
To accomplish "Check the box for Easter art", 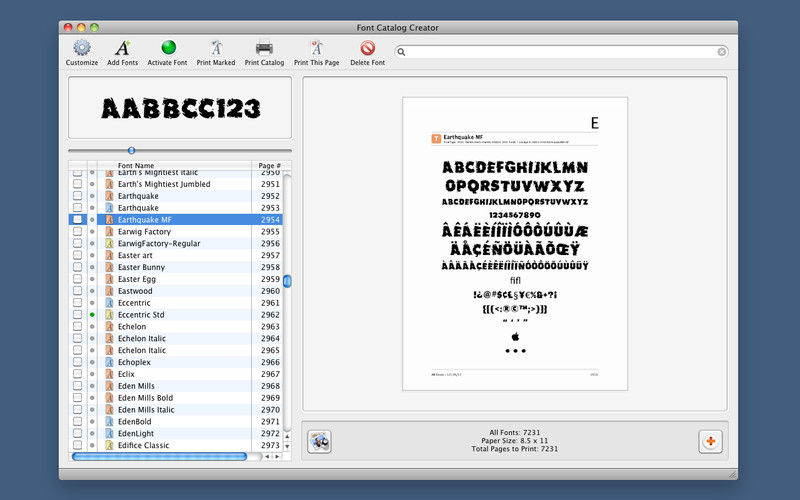I will (x=77, y=255).
